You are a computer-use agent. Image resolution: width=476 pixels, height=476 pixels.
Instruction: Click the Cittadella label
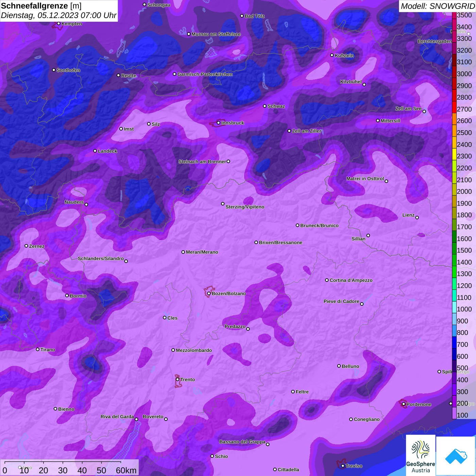[288, 470]
